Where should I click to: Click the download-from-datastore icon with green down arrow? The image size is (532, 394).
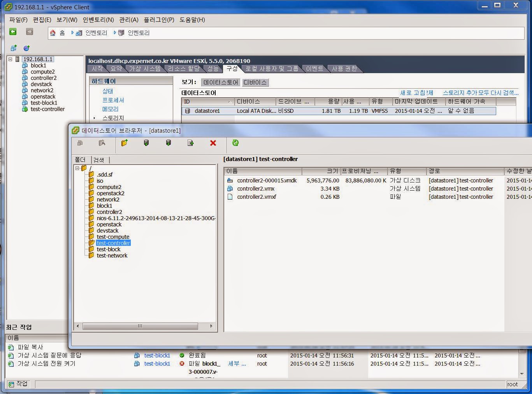click(169, 143)
